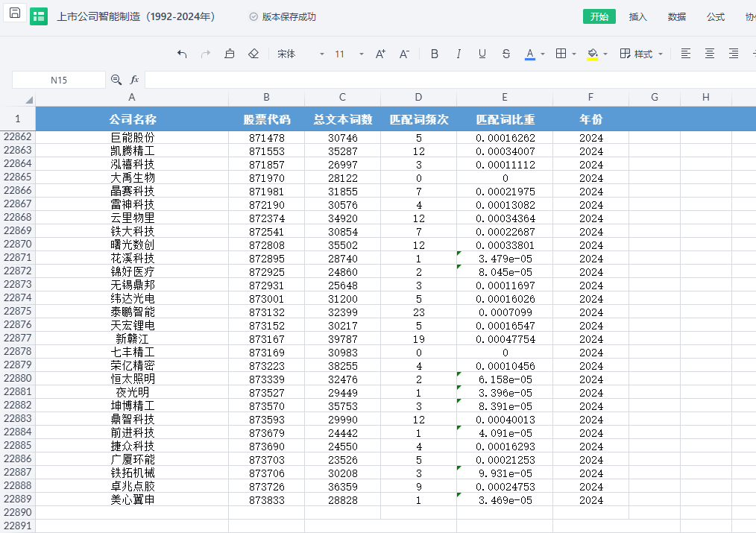Screen dimensions: 756x533
Task: Align text center
Action: pos(709,54)
